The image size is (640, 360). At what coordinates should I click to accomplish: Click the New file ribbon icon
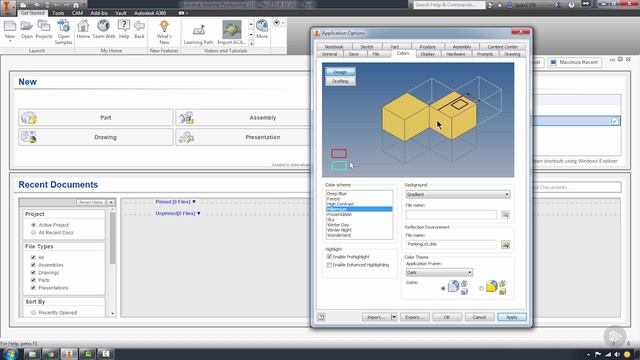click(x=10, y=27)
